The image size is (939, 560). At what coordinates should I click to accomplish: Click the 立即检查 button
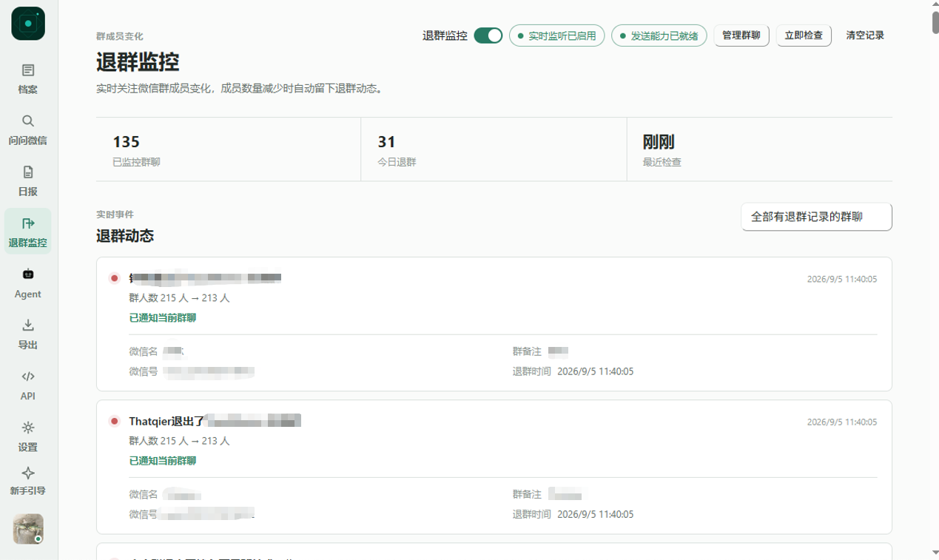tap(804, 36)
